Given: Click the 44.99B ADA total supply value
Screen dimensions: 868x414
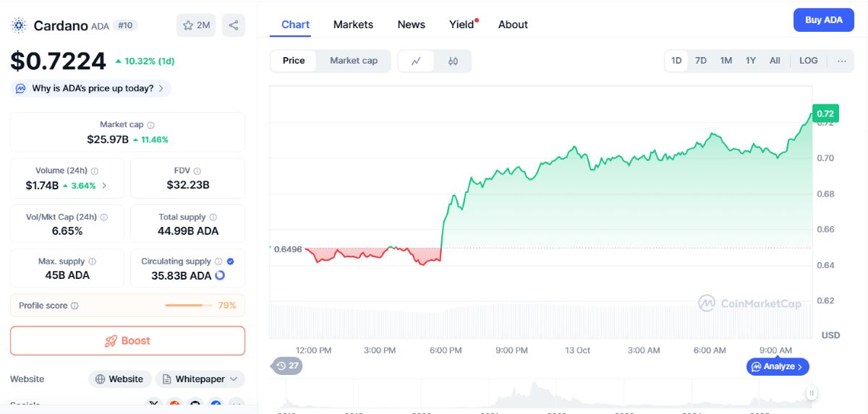Looking at the screenshot, I should point(187,231).
